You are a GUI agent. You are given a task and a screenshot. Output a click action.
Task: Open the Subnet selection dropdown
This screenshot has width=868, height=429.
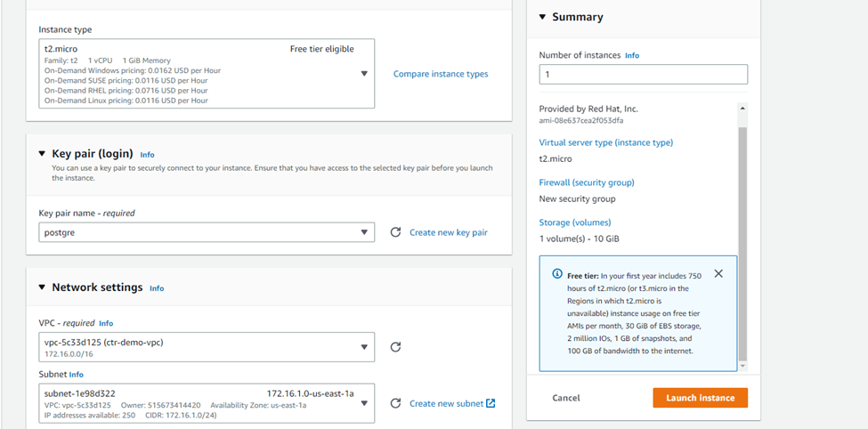[363, 403]
